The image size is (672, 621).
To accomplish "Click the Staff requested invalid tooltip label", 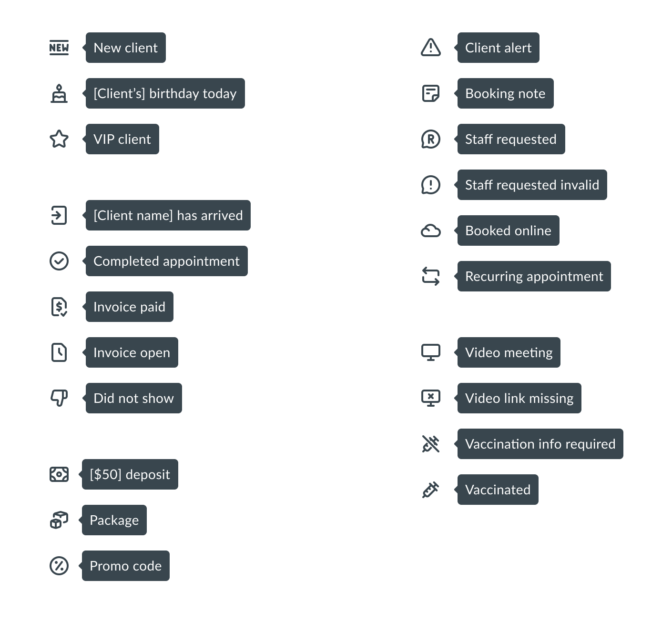I will tap(532, 185).
